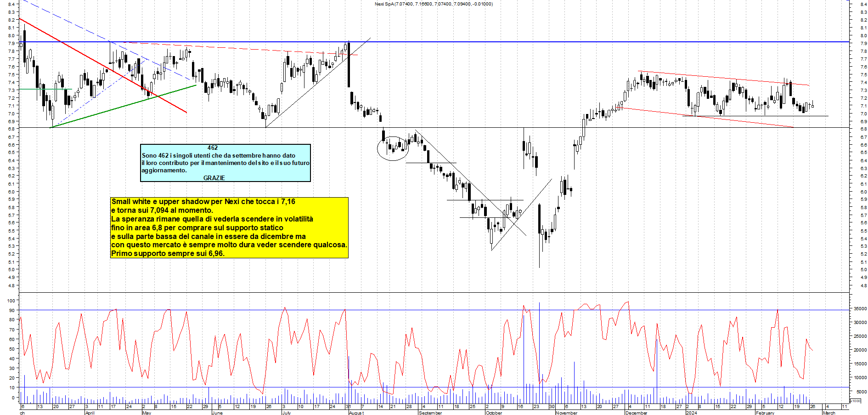Click "con questo mercato è sempre molto dura" line
868x415 pixels.
(x=229, y=244)
